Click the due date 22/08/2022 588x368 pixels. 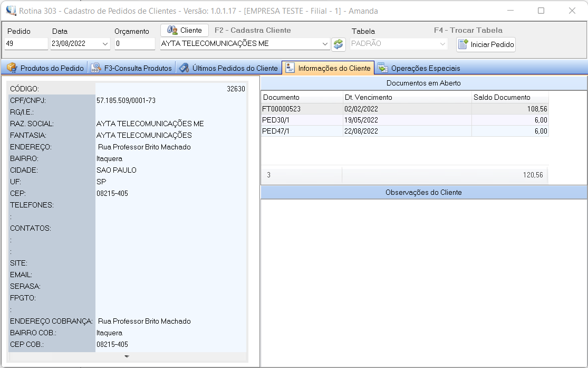(361, 131)
